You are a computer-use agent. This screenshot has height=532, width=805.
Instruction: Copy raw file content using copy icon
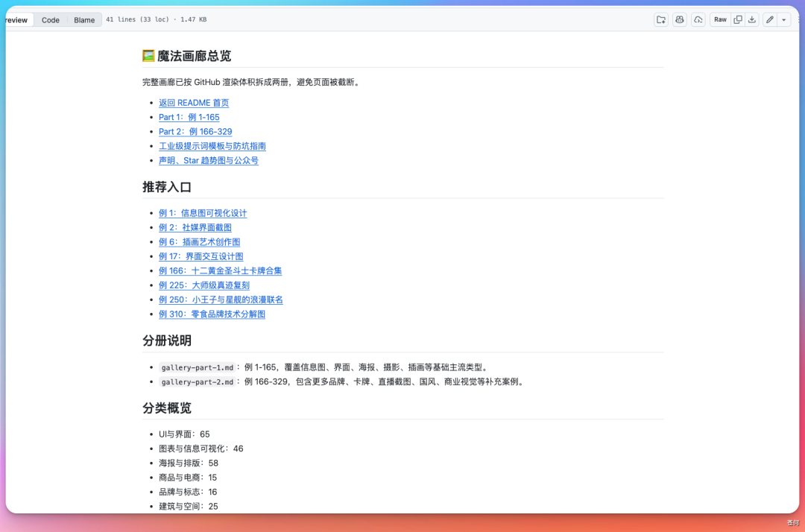[738, 19]
